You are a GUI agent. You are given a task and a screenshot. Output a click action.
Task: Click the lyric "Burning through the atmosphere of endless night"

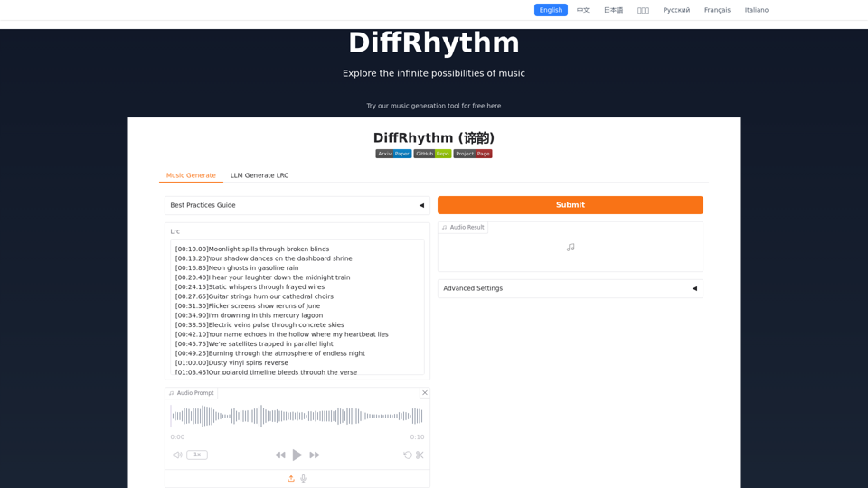(287, 353)
